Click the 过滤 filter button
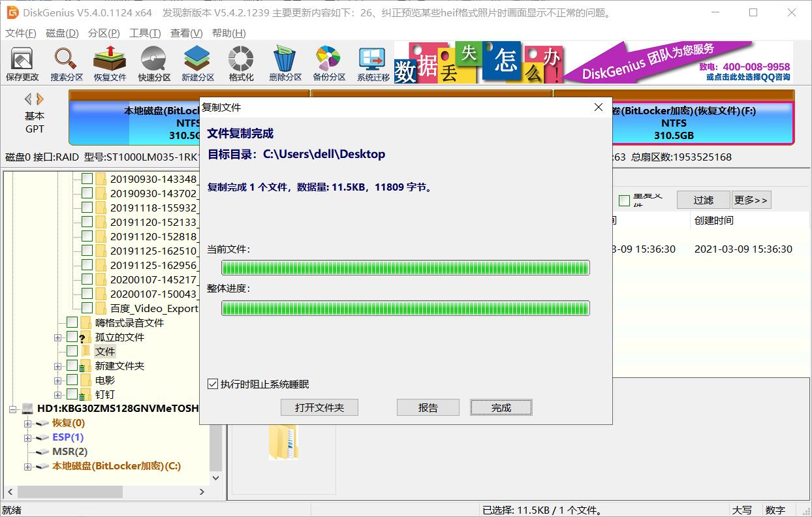 click(x=703, y=200)
